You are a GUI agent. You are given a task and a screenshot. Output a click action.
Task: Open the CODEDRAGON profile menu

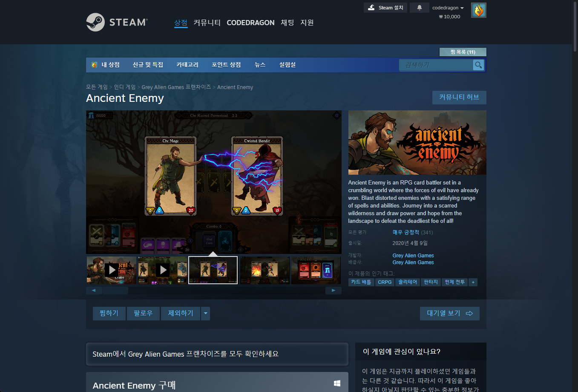tap(250, 23)
